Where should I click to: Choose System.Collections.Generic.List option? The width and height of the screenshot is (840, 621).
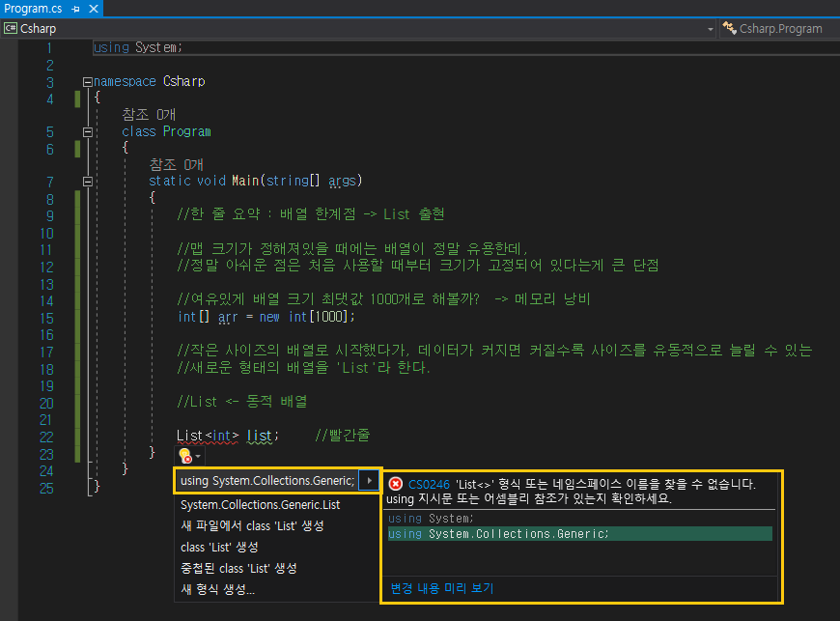pyautogui.click(x=261, y=505)
